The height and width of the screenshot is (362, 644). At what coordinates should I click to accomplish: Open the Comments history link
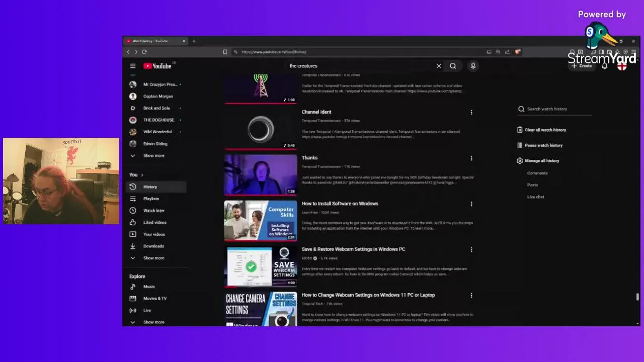pyautogui.click(x=537, y=173)
